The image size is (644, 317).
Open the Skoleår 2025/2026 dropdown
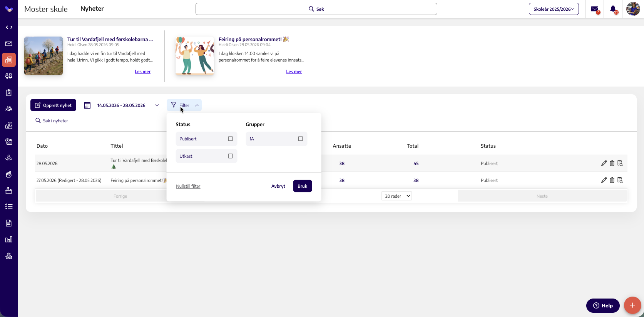(x=554, y=9)
